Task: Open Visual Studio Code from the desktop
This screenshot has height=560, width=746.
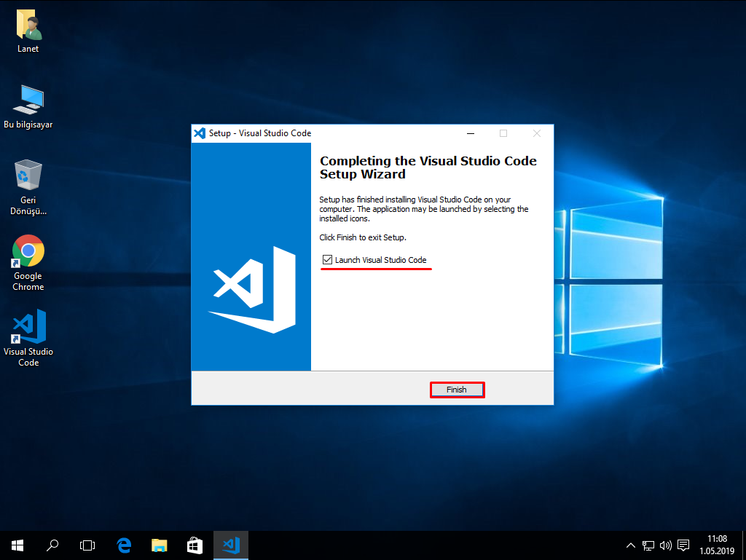Action: (28, 326)
